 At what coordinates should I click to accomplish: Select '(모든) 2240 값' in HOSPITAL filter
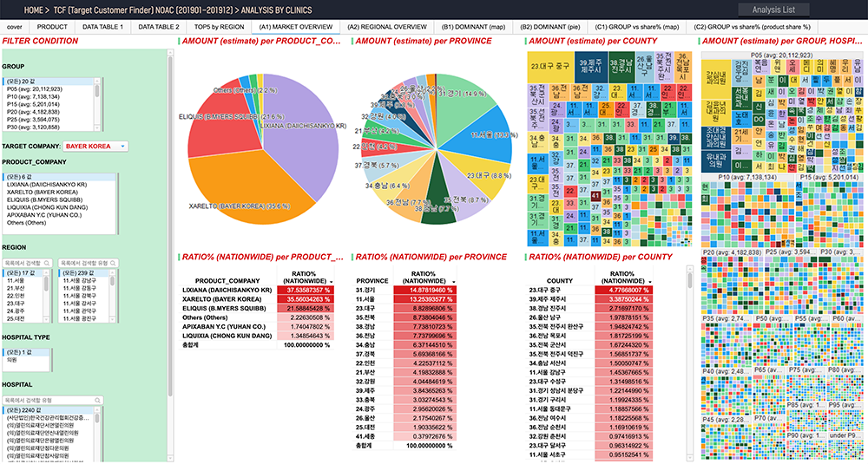(48, 410)
